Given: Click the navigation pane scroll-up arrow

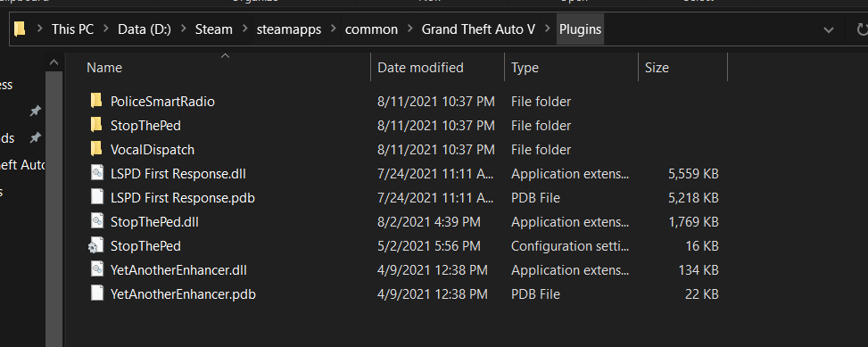Looking at the screenshot, I should pyautogui.click(x=54, y=63).
